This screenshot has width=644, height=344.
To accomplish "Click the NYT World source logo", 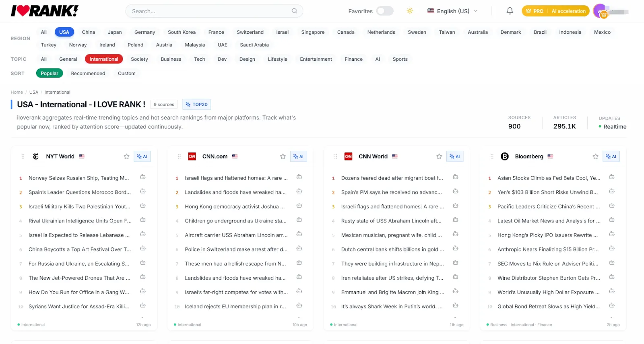I will pyautogui.click(x=36, y=157).
